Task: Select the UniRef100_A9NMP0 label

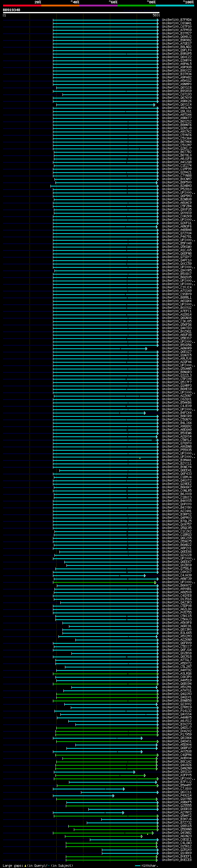Action: 177,84
